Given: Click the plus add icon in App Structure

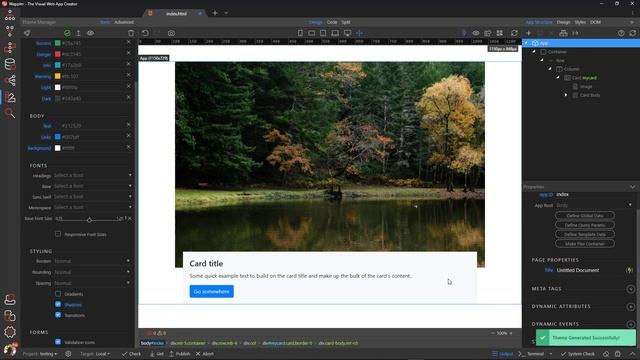Looking at the screenshot, I should [529, 33].
